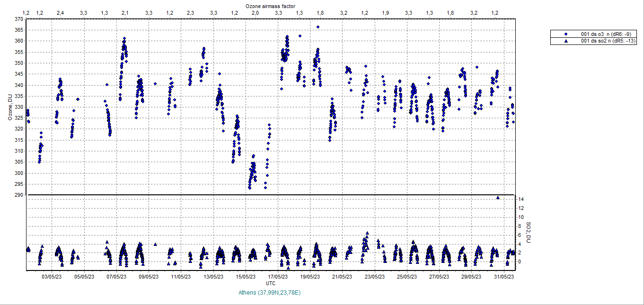Click the 'Ozone, DU' left axis label
This screenshot has width=644, height=305.
pos(9,107)
